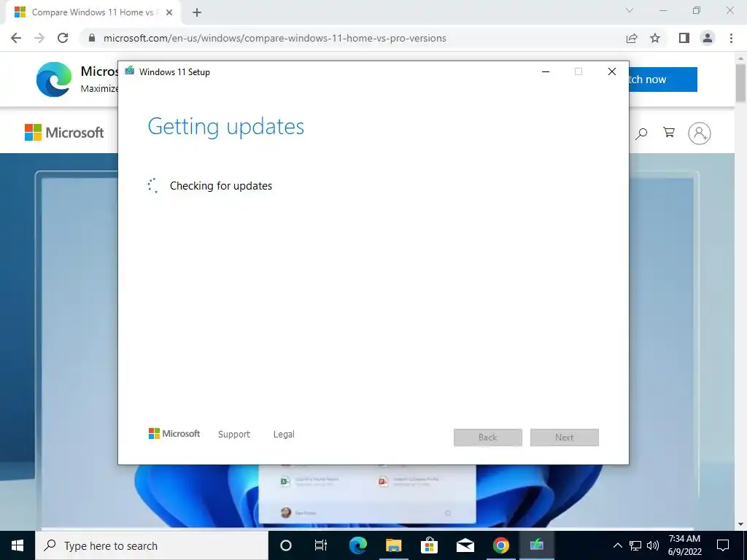The image size is (747, 560).
Task: Open the notification action center
Action: (723, 545)
